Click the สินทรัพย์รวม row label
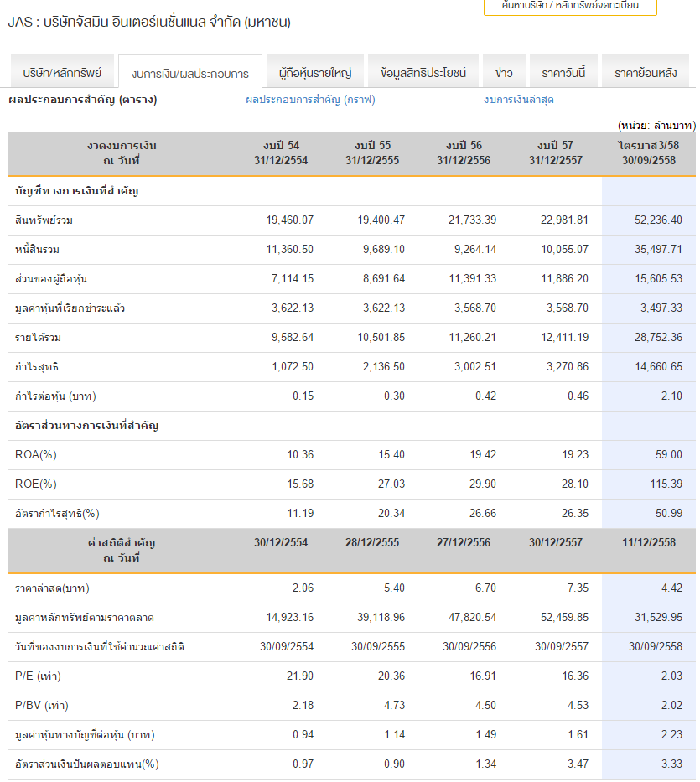Image resolution: width=700 pixels, height=782 pixels. coord(44,220)
